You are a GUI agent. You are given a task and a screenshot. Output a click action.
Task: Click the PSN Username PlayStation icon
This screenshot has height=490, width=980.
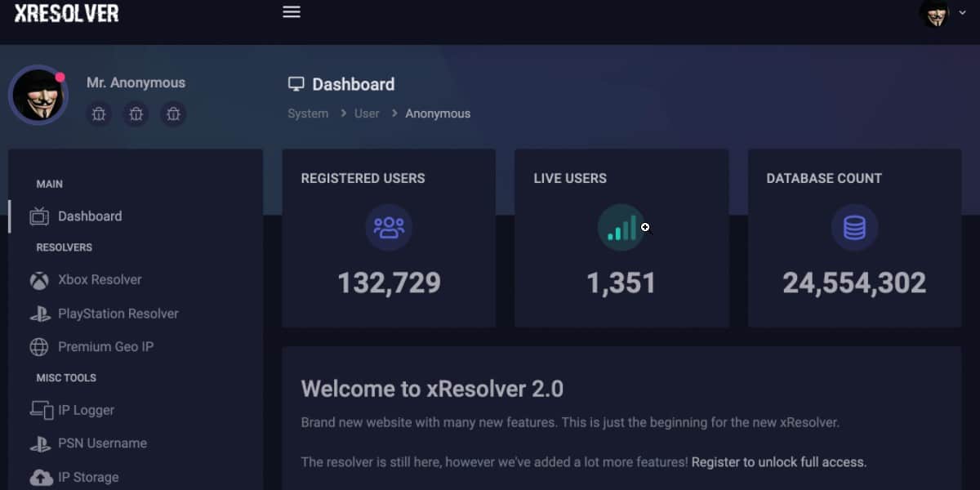click(39, 443)
